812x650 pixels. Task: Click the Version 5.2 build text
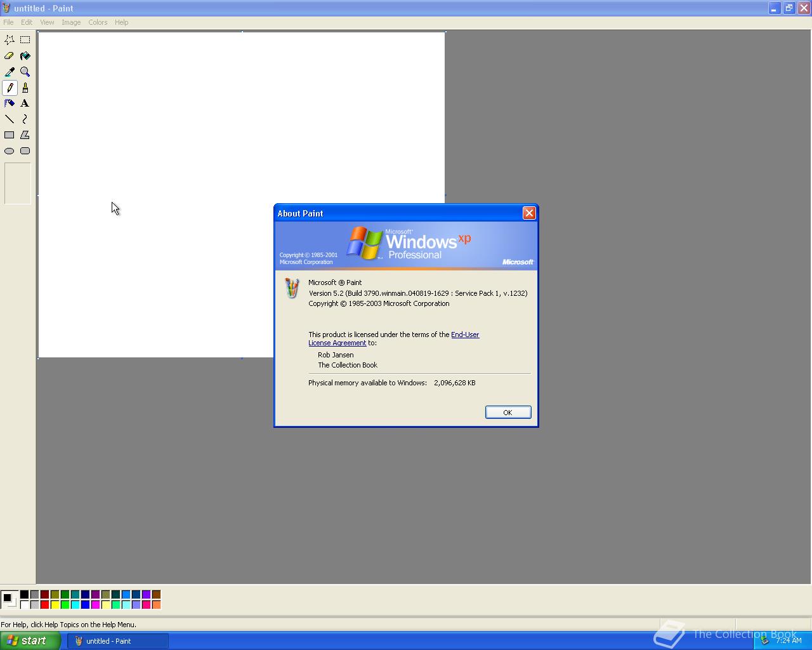point(418,293)
